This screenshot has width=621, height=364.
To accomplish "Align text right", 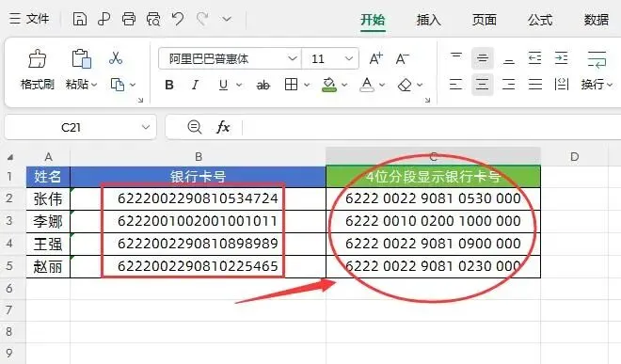I will (x=508, y=85).
